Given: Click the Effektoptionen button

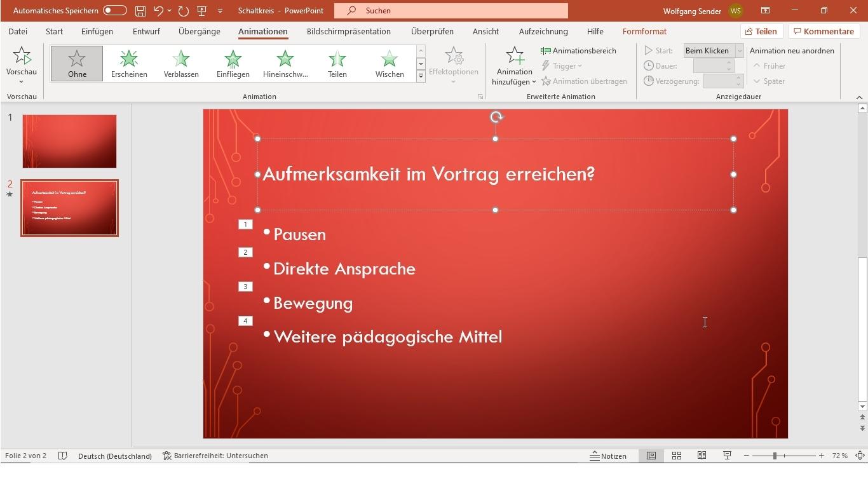Looking at the screenshot, I should point(454,65).
